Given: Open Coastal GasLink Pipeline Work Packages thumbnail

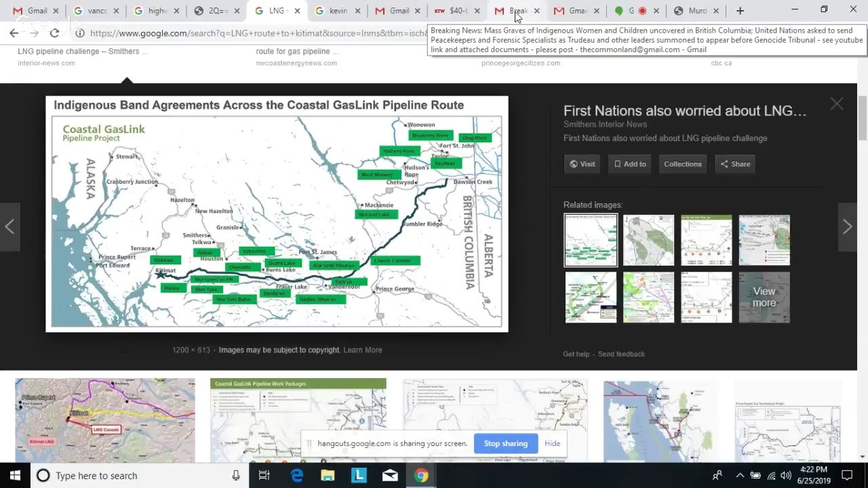Looking at the screenshot, I should tap(298, 420).
